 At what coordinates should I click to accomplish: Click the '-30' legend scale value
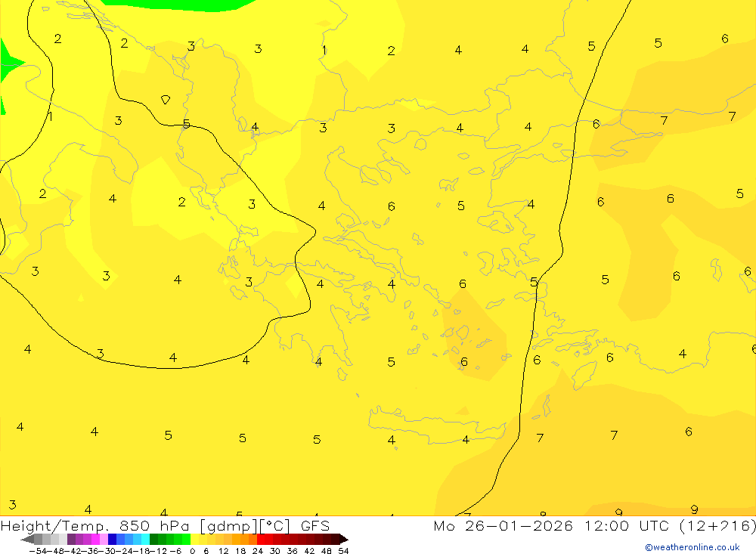108,551
